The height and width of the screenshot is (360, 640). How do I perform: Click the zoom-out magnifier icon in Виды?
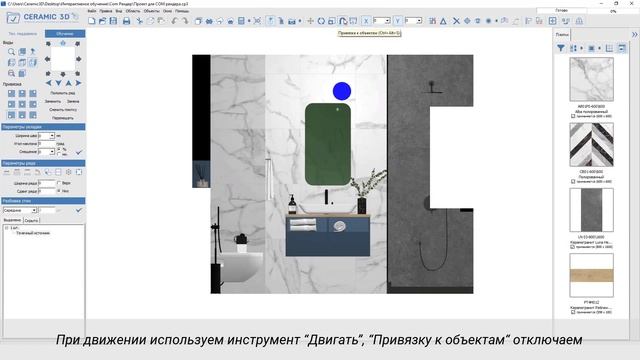click(x=11, y=73)
